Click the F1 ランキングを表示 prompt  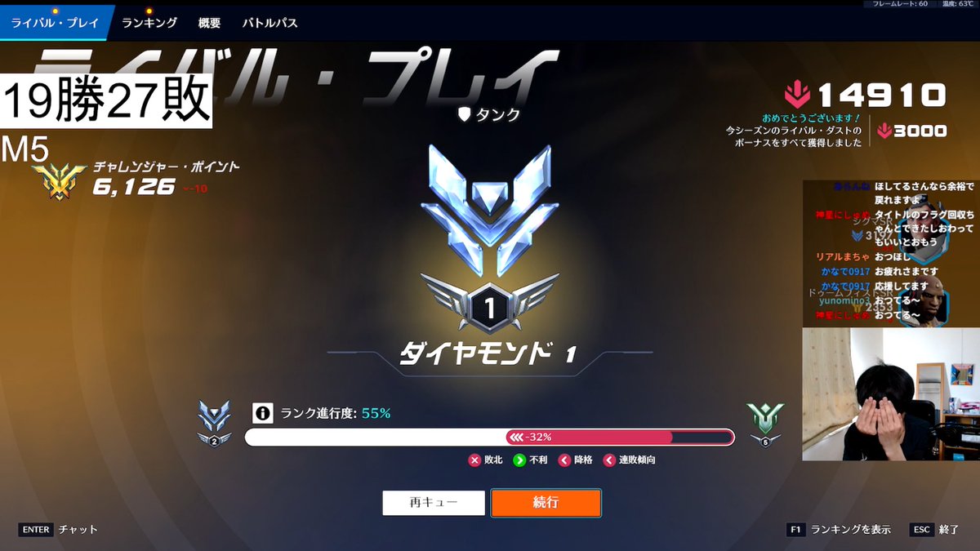coord(839,530)
